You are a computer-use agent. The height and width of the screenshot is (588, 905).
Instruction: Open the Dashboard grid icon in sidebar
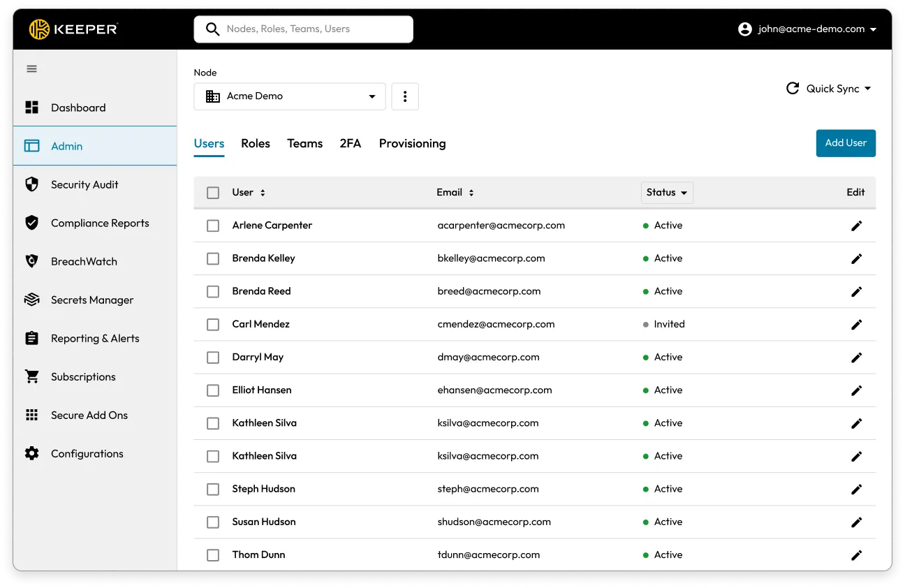[32, 108]
